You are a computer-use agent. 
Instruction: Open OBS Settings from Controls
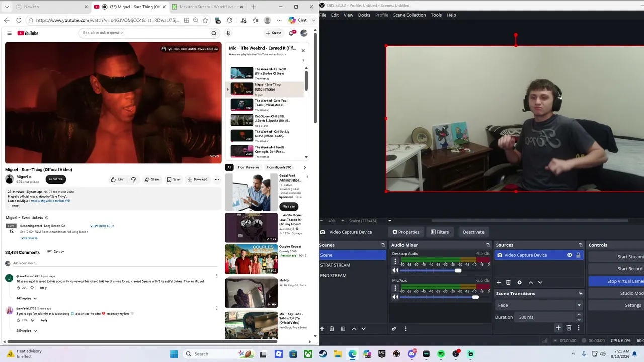616,305
